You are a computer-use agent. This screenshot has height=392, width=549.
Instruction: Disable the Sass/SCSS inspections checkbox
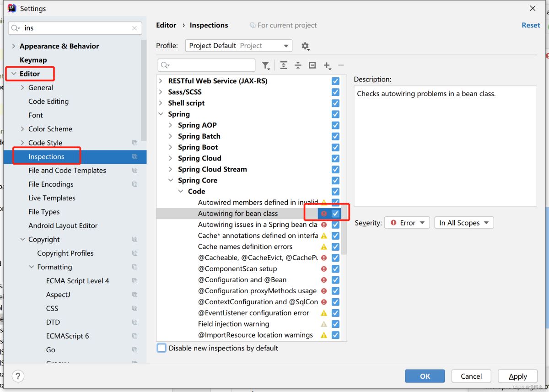pos(335,92)
